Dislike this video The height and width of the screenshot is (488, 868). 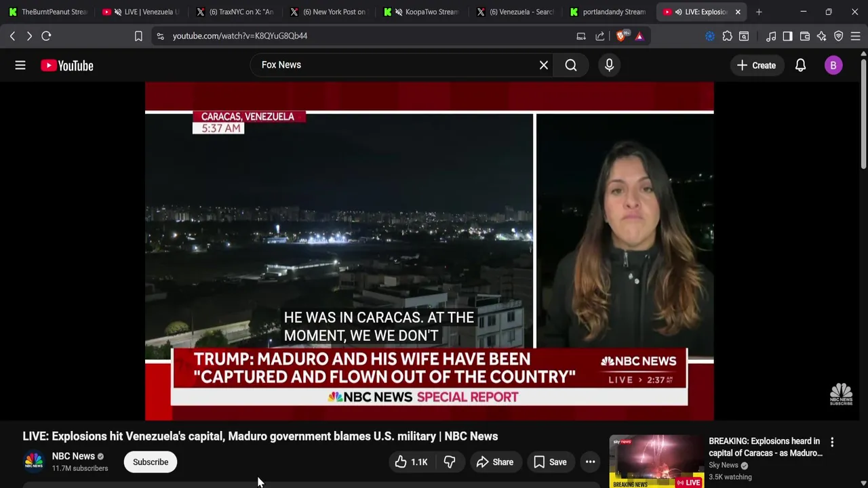449,462
